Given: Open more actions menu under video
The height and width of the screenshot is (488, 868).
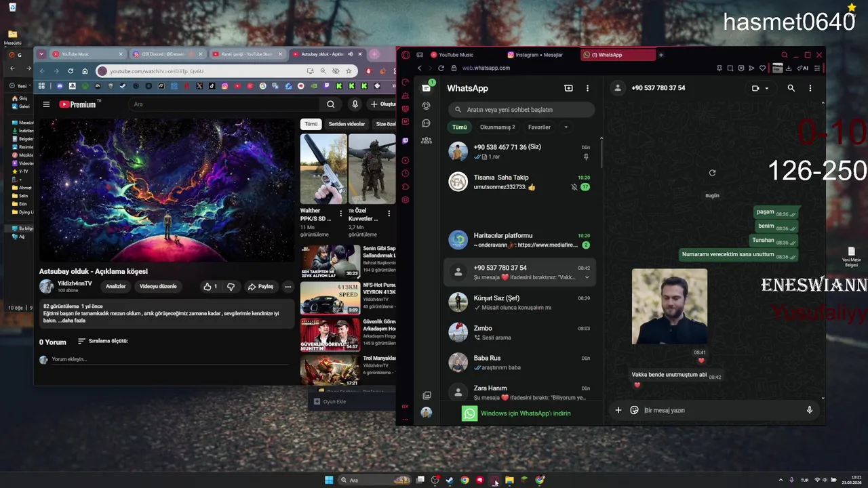Looking at the screenshot, I should 288,287.
